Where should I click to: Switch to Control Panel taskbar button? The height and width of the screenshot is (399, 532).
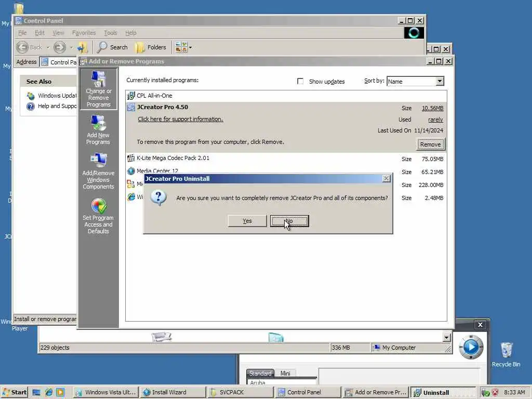pyautogui.click(x=308, y=392)
